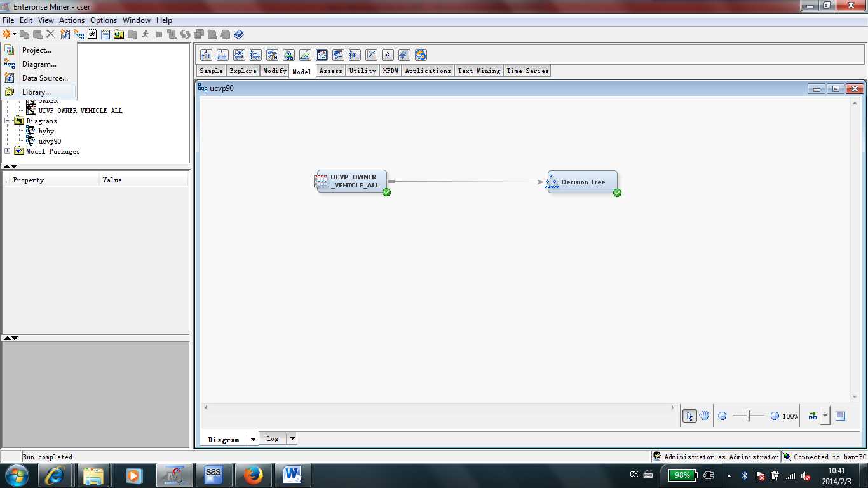Switch to the Text Mining tab

coord(479,71)
